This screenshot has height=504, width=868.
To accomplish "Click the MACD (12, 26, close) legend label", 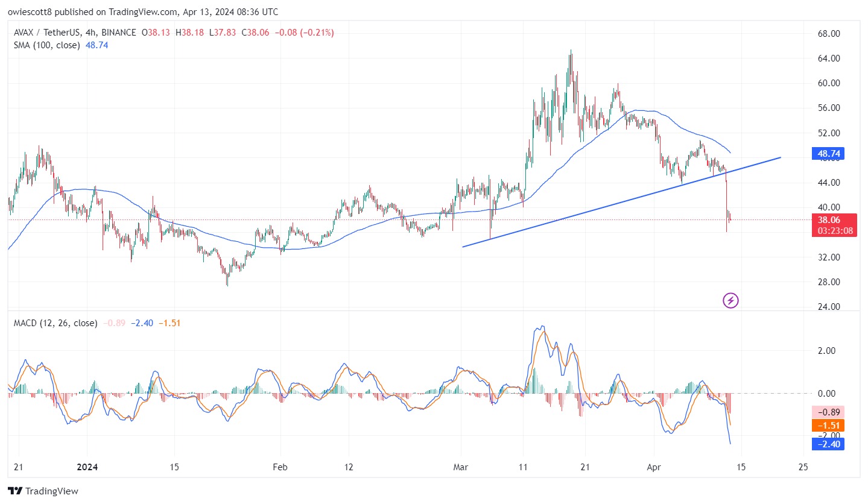I will [x=55, y=323].
